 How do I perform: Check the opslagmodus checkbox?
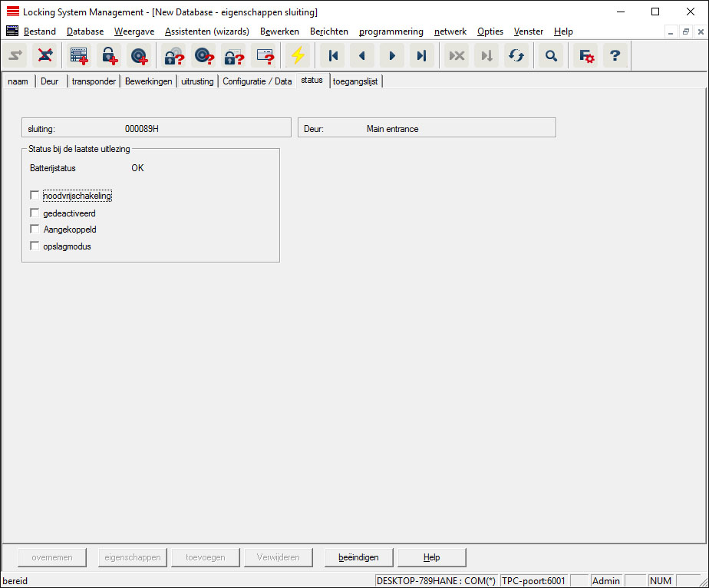click(35, 246)
